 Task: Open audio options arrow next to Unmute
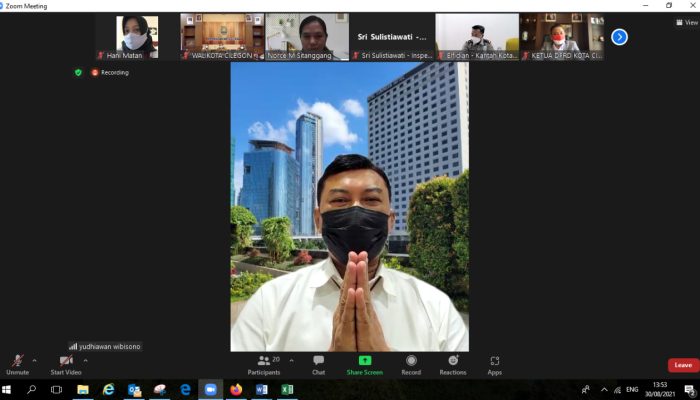click(x=34, y=360)
